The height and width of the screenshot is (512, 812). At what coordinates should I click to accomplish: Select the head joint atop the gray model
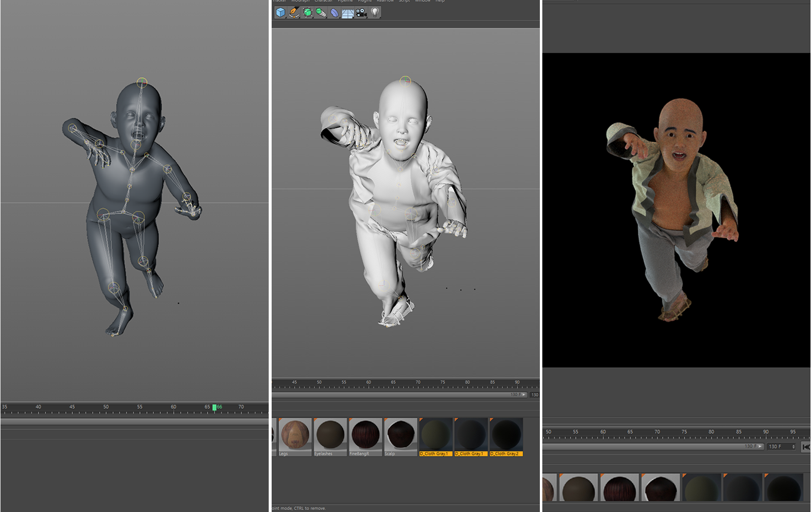coord(142,82)
